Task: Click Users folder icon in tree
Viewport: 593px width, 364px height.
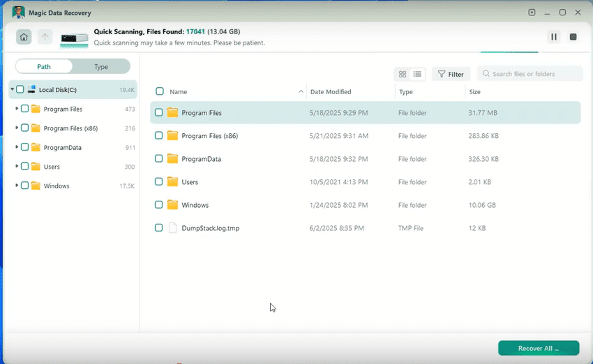Action: point(36,167)
